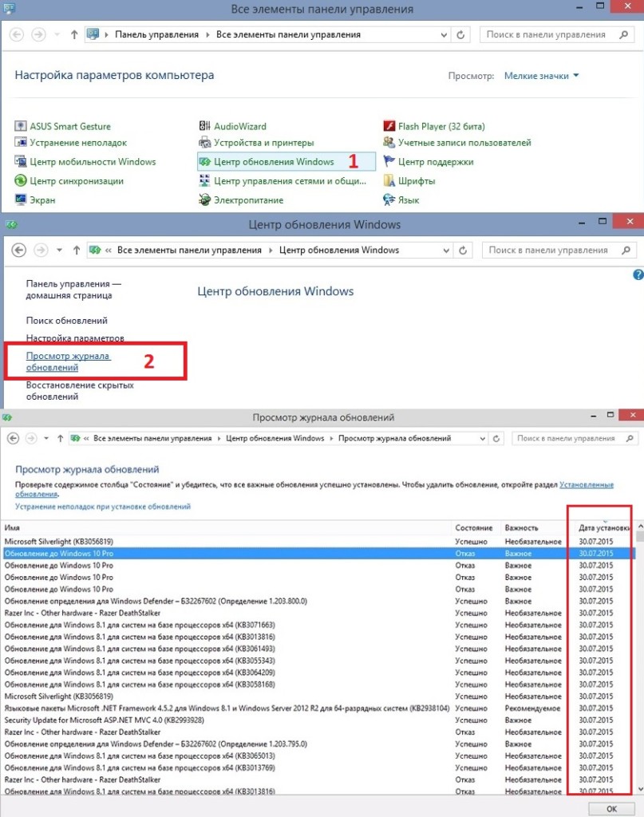Open ASUS Smart Gesture icon
This screenshot has width=644, height=817.
(20, 126)
